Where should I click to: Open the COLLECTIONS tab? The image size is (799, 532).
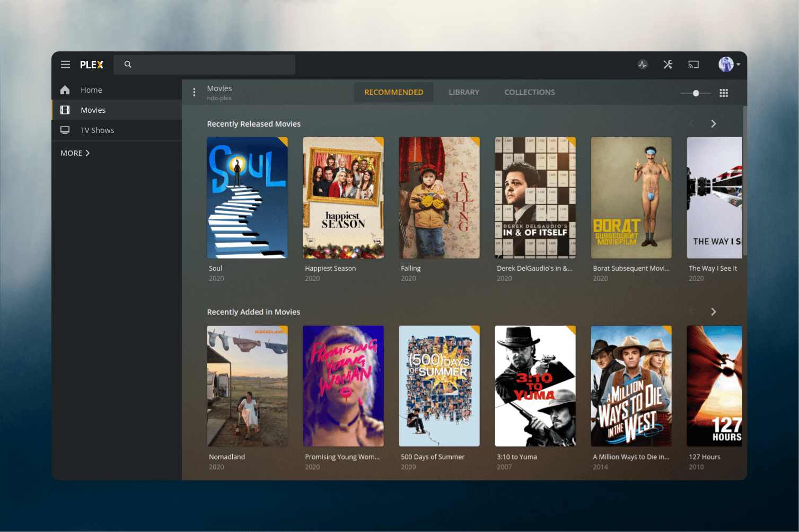click(529, 92)
